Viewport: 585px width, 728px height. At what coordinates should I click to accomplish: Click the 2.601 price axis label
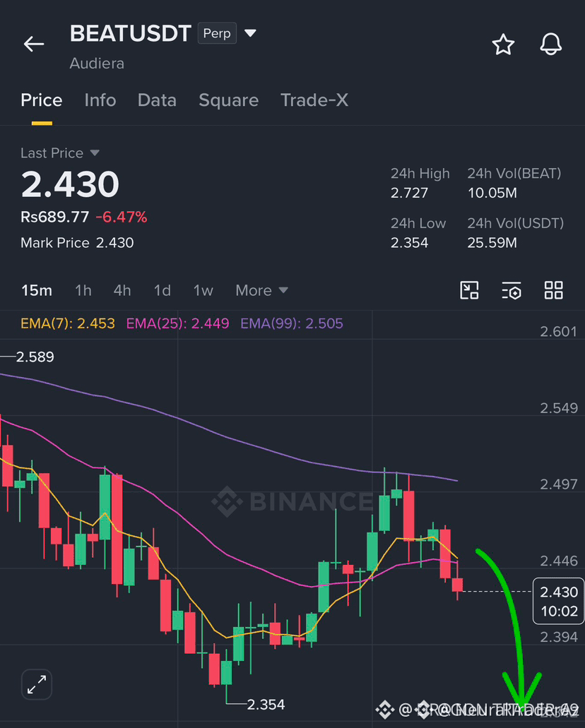point(559,331)
